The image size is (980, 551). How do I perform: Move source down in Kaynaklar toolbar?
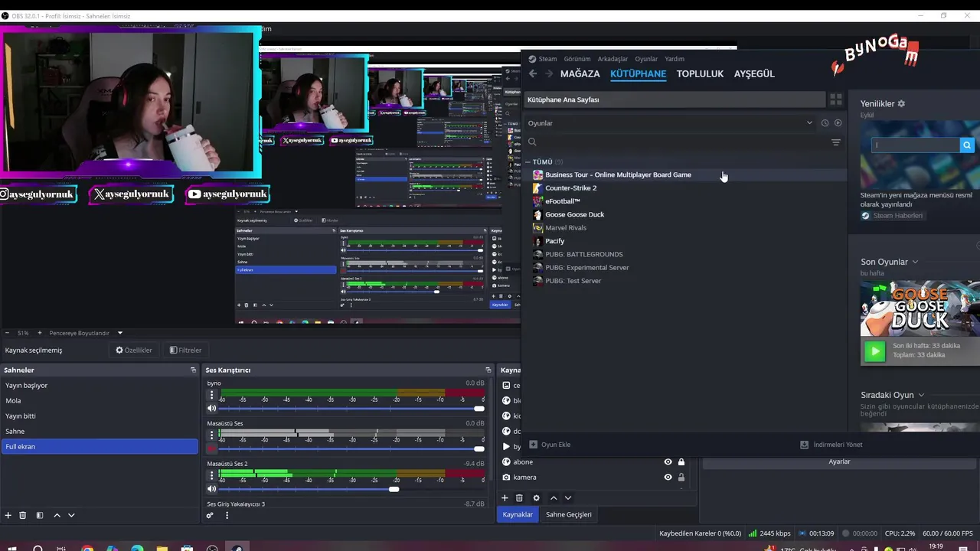click(567, 498)
